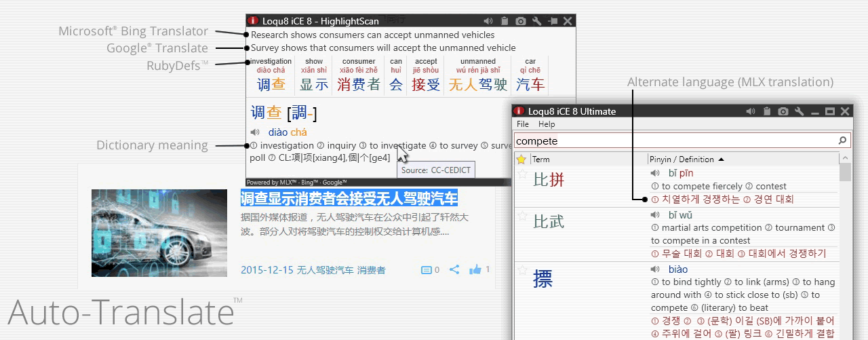Click the Google translation sentence starting Survey shows
This screenshot has height=340, width=868.
[x=383, y=48]
